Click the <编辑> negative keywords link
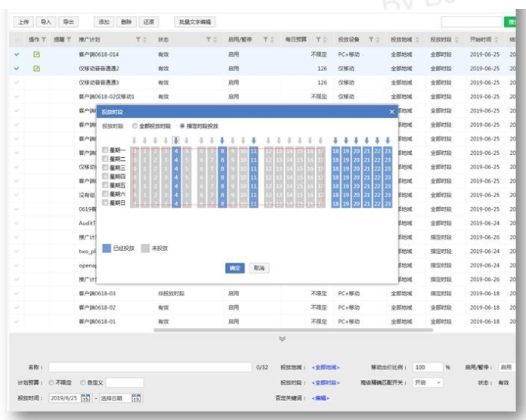Image resolution: width=526 pixels, height=420 pixels. (320, 398)
